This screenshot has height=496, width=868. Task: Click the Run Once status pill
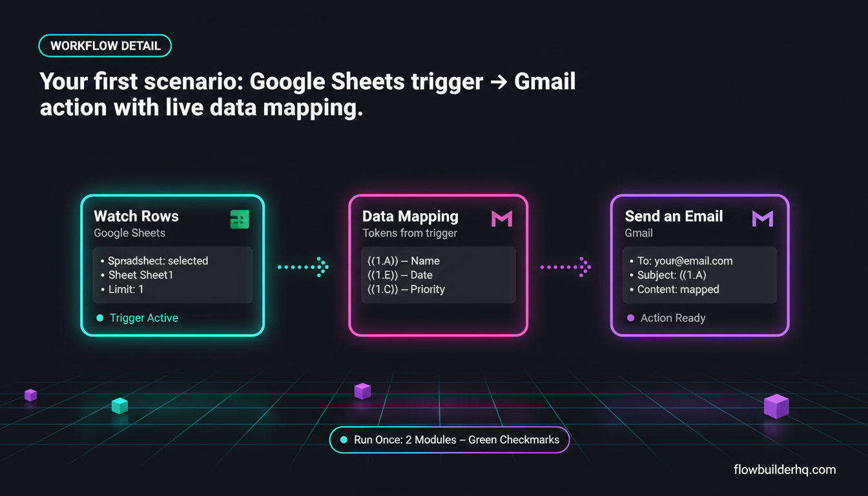[x=449, y=440]
